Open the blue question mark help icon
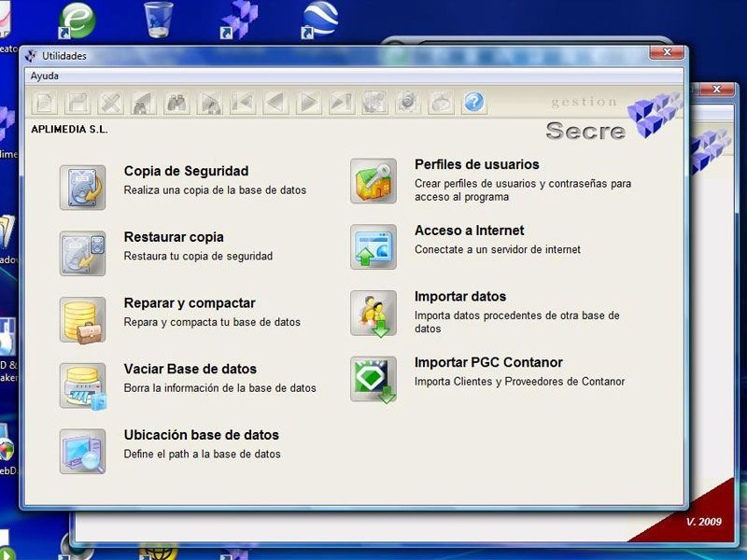 click(474, 103)
